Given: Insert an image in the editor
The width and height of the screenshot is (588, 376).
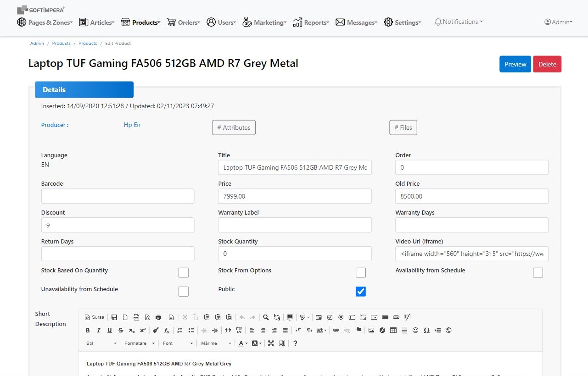Looking at the screenshot, I should 371,330.
